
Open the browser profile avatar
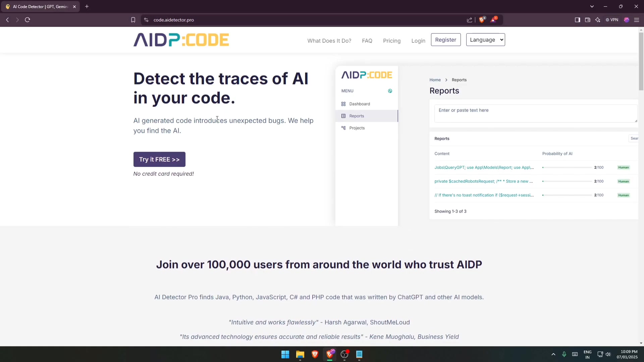[627, 20]
